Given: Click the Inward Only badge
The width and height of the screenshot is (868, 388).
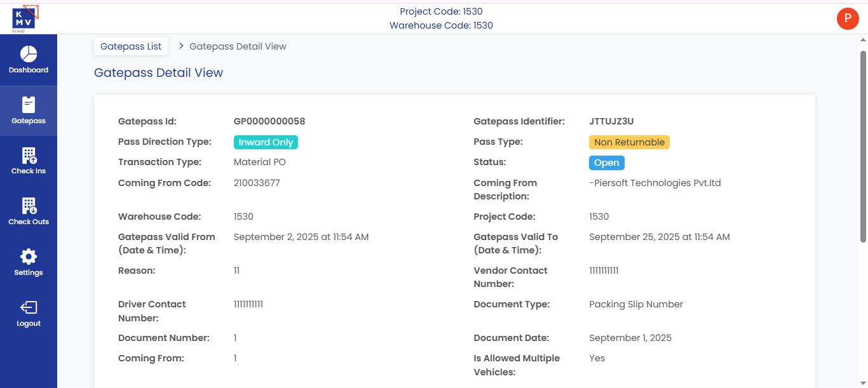Looking at the screenshot, I should coord(266,142).
